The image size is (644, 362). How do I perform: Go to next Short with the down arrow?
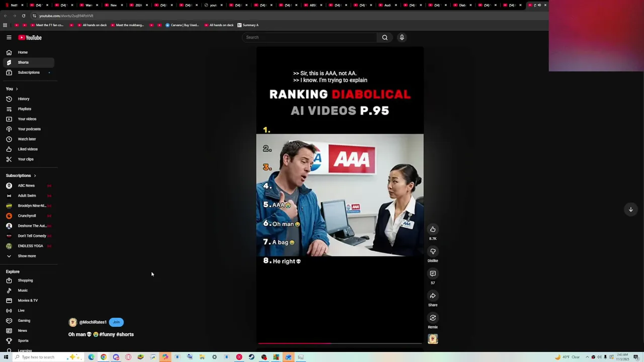point(630,209)
